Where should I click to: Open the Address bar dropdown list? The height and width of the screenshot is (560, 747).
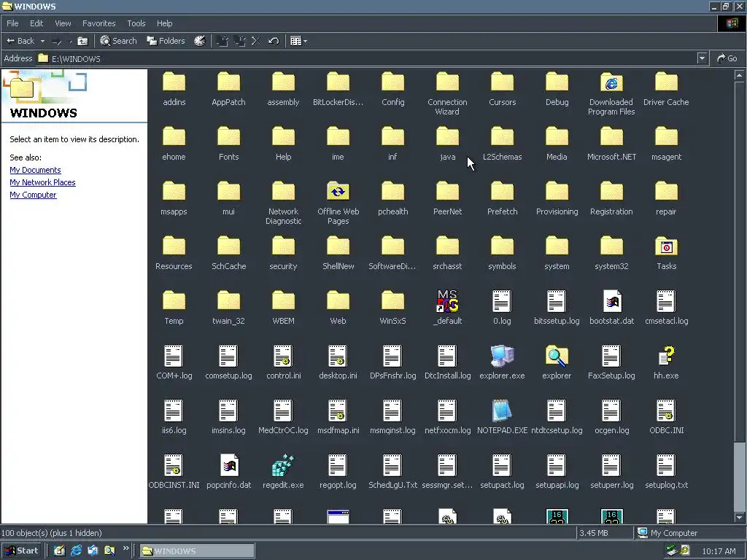click(x=701, y=58)
